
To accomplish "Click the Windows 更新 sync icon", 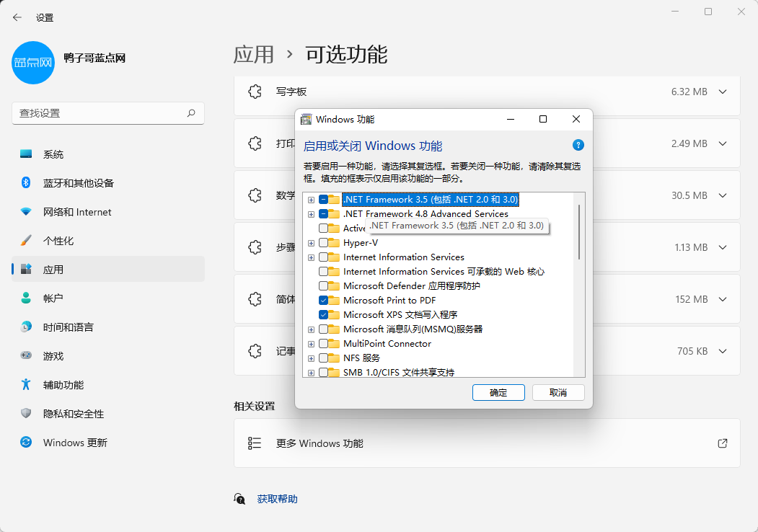I will click(x=26, y=443).
